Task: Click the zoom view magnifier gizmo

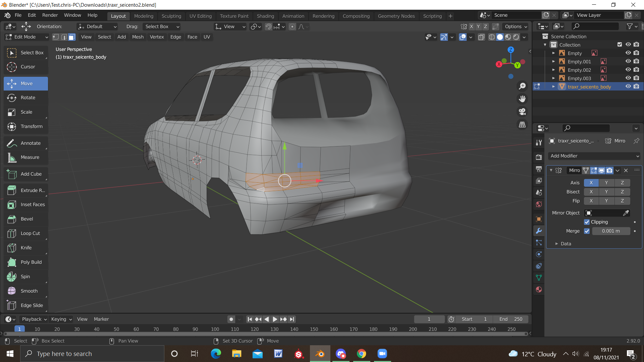Action: tap(522, 86)
